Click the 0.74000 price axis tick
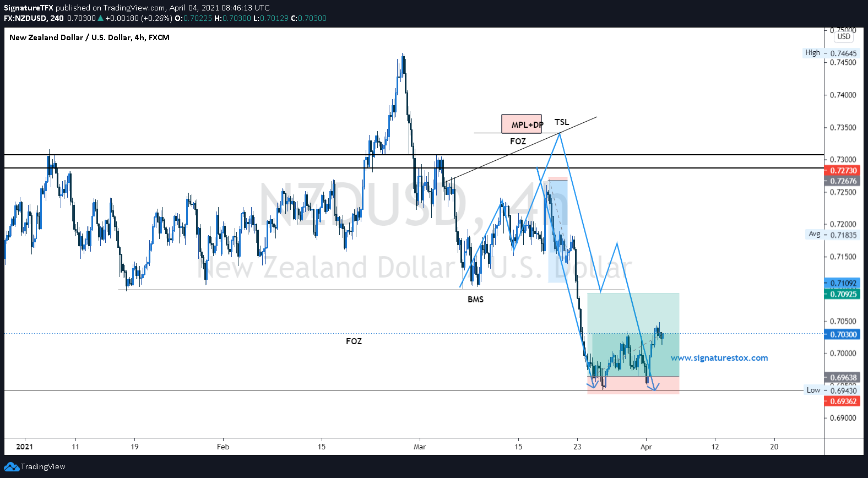868x478 pixels. 843,95
